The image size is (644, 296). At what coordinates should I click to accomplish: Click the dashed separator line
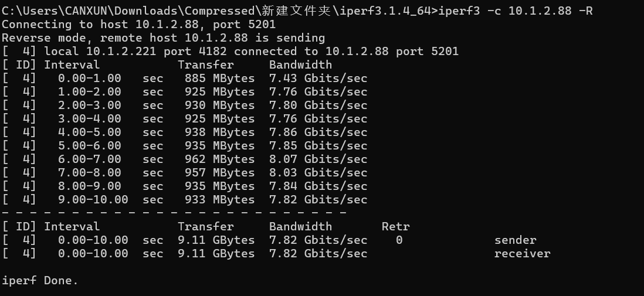pyautogui.click(x=174, y=212)
